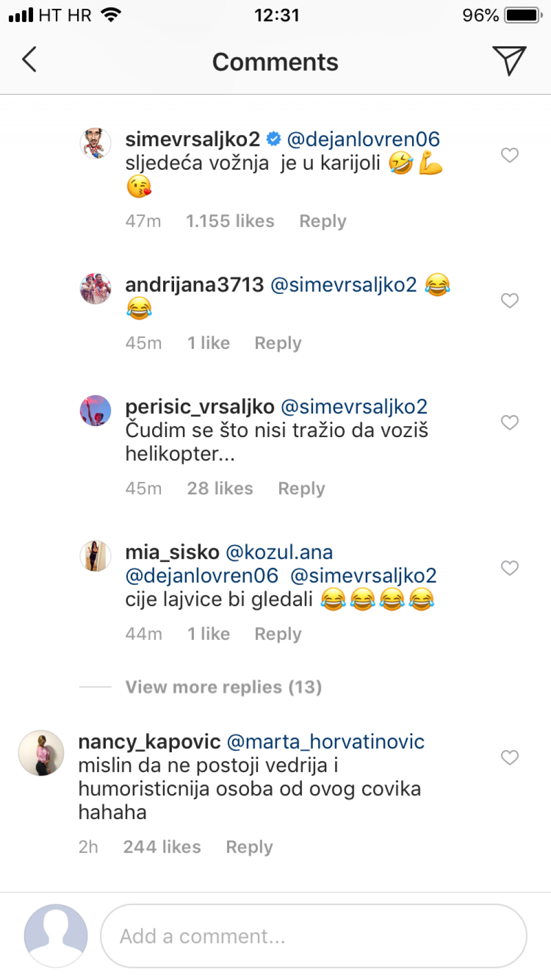Expand View more replies (13)
The height and width of the screenshot is (980, 551).
click(x=223, y=687)
